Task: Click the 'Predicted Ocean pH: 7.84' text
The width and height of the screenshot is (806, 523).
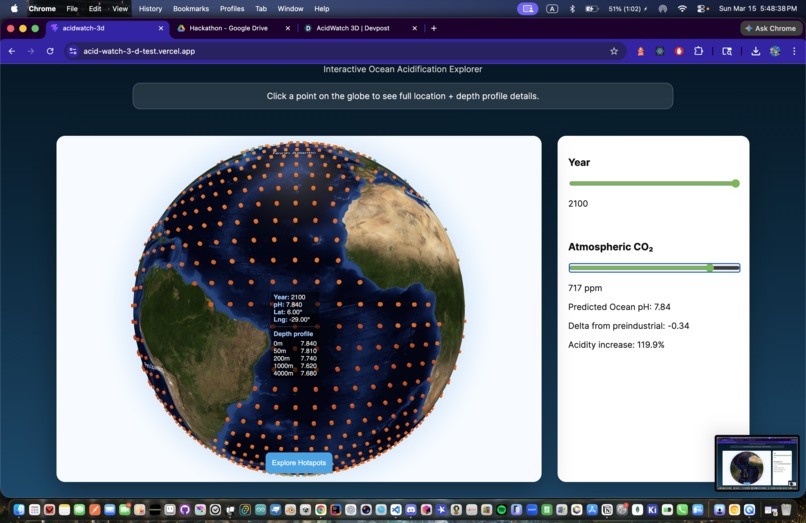Action: tap(619, 307)
